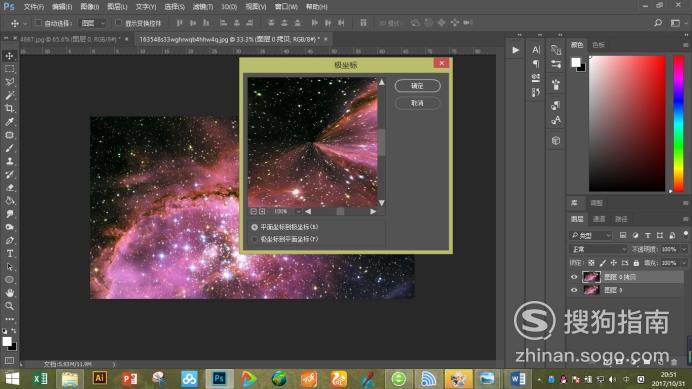Image resolution: width=692 pixels, height=389 pixels.
Task: Open the three-dot Edit Toolbar button
Action: click(9, 318)
